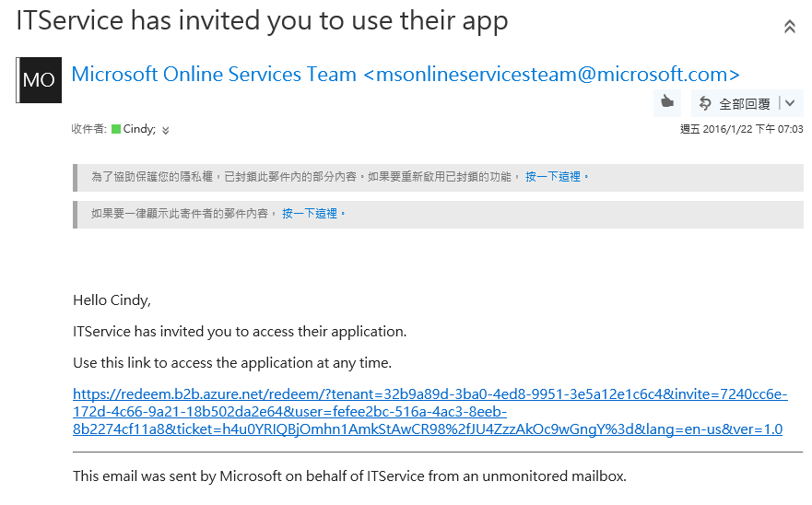812x505 pixels.
Task: Click 'ITService has invited you to access' sentence
Action: pyautogui.click(x=240, y=332)
